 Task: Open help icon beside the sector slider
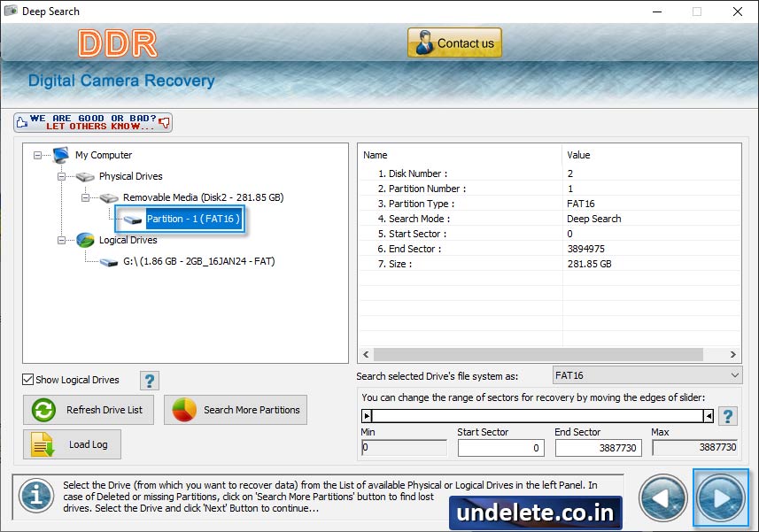click(x=728, y=416)
